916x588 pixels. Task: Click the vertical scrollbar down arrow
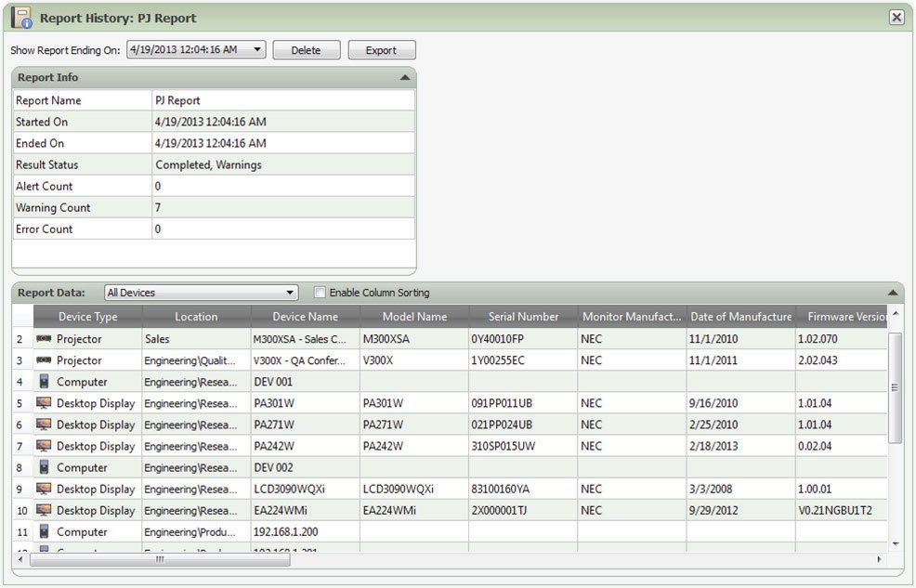pyautogui.click(x=896, y=543)
